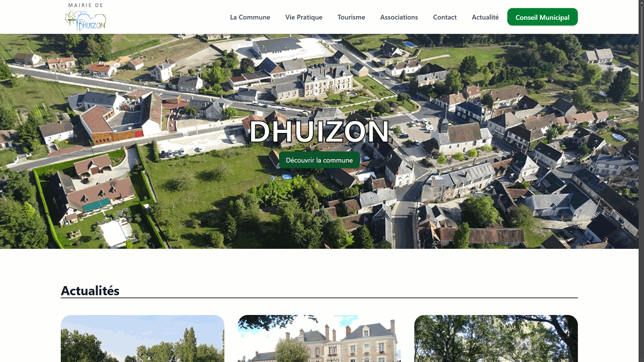Click the page vertical scrollbar thumb
The image size is (644, 362).
coord(641,53)
